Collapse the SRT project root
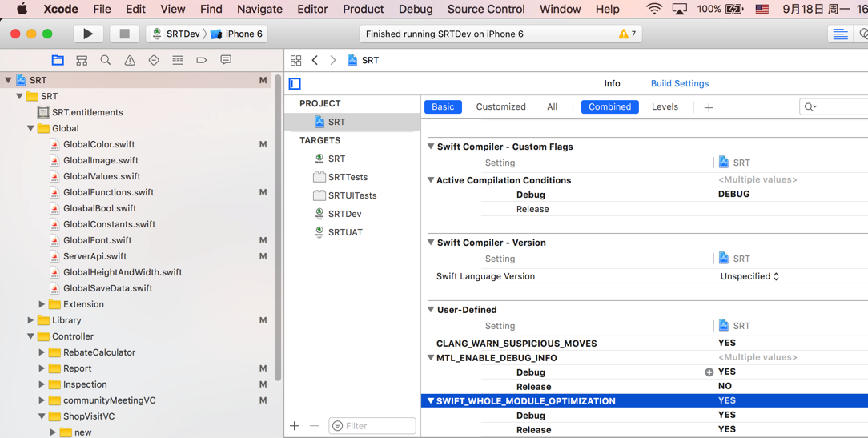 [x=8, y=80]
